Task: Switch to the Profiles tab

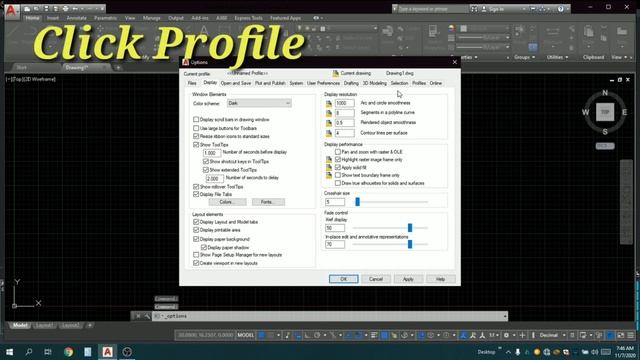Action: 419,83
